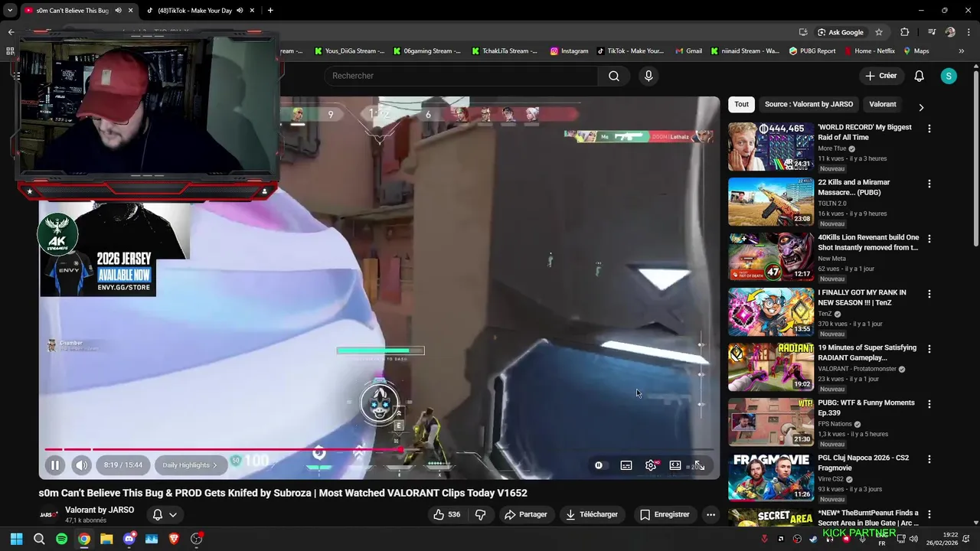Show hidden bookmarks with chevron
The width and height of the screenshot is (980, 551).
point(962,51)
